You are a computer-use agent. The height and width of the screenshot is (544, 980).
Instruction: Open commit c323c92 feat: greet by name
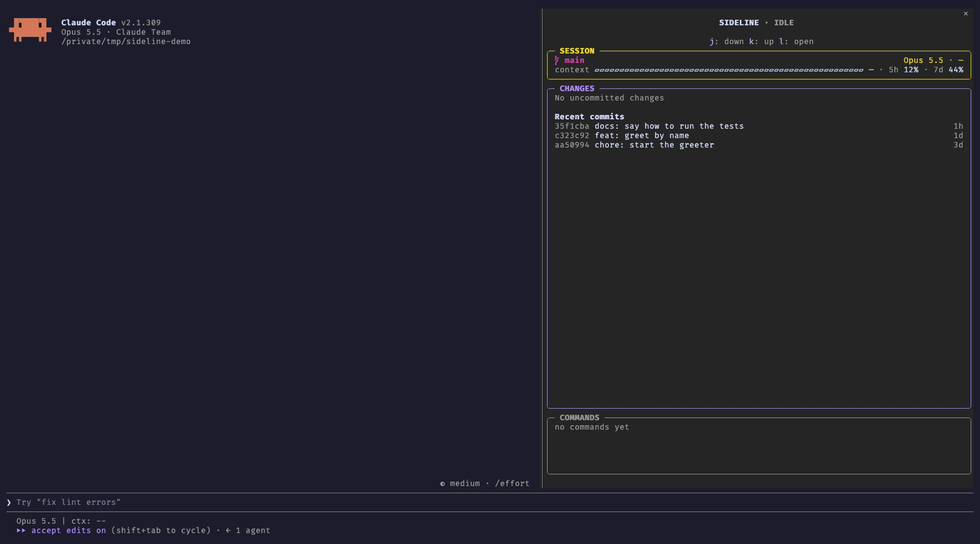pyautogui.click(x=758, y=135)
